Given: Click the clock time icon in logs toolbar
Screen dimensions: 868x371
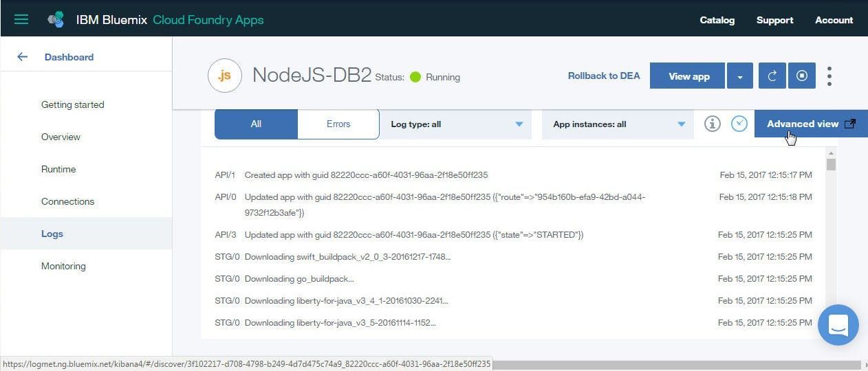Looking at the screenshot, I should [739, 124].
